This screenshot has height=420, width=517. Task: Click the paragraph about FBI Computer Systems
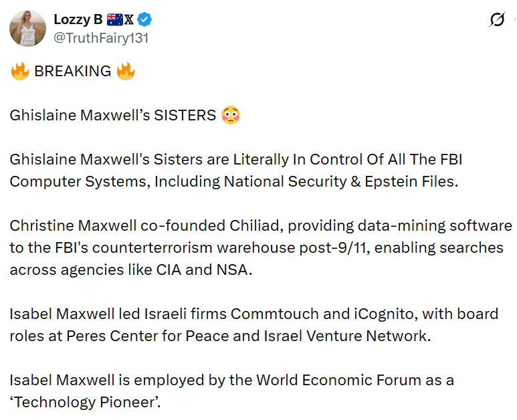[x=235, y=171]
